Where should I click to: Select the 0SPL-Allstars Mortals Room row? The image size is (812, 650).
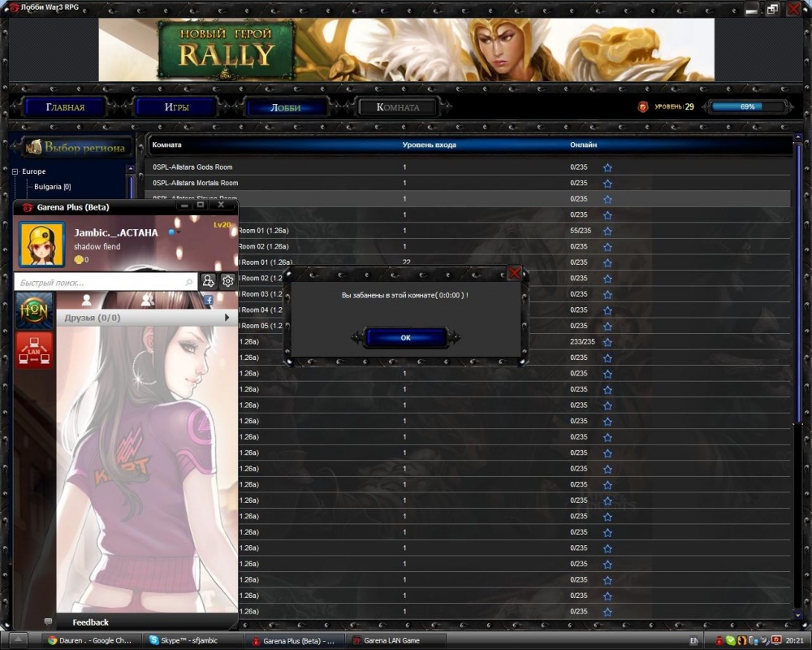[x=469, y=183]
